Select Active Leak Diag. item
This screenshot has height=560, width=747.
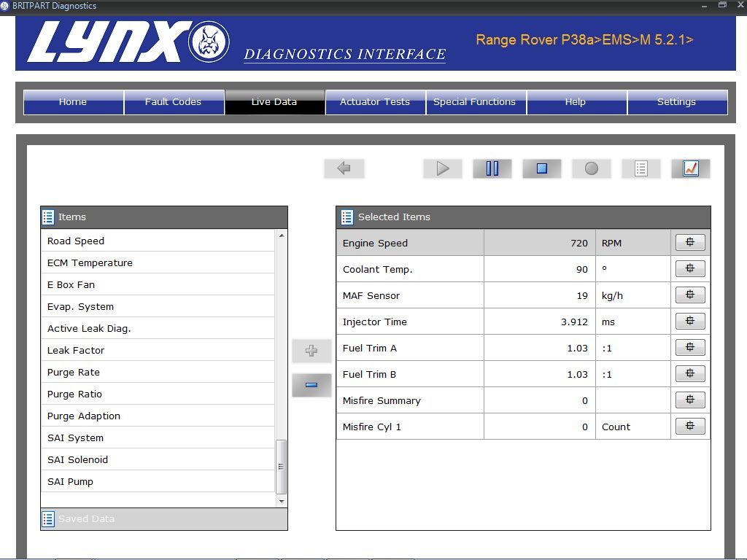[x=158, y=329]
